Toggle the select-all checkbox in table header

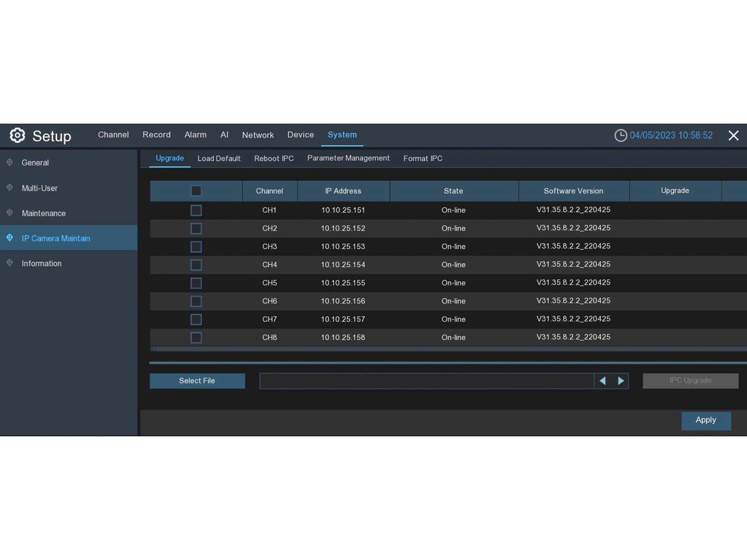point(196,191)
